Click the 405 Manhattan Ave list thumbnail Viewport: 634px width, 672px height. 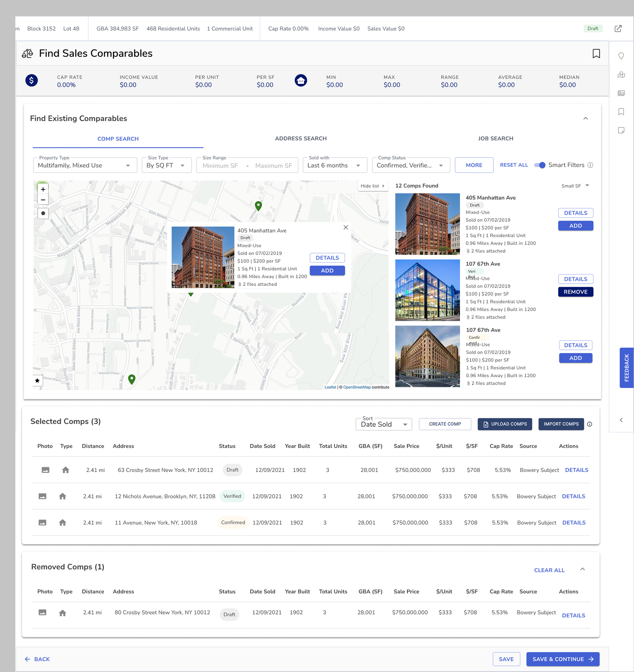[427, 224]
